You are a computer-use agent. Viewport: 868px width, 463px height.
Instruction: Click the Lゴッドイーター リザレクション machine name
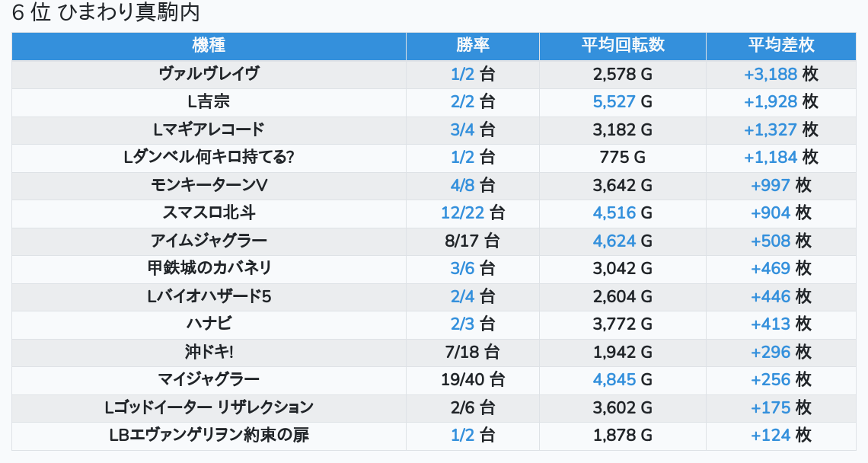click(209, 407)
